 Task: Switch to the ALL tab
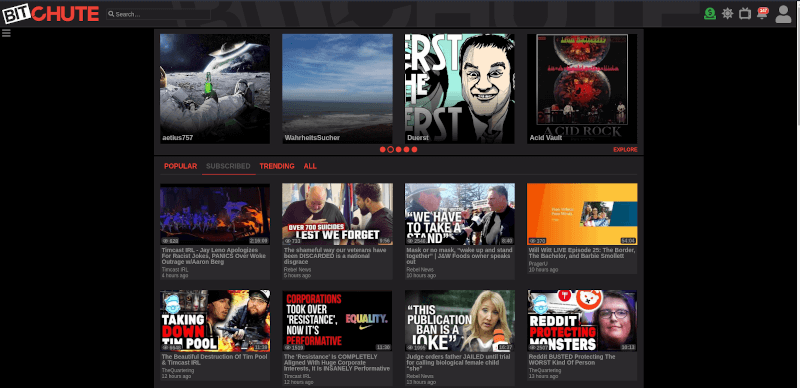coord(310,166)
